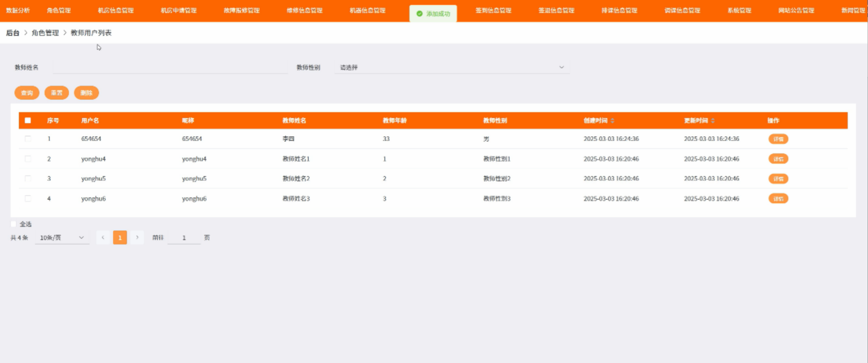Open 10条/页 page size dropdown
This screenshot has height=363, width=868.
[62, 238]
